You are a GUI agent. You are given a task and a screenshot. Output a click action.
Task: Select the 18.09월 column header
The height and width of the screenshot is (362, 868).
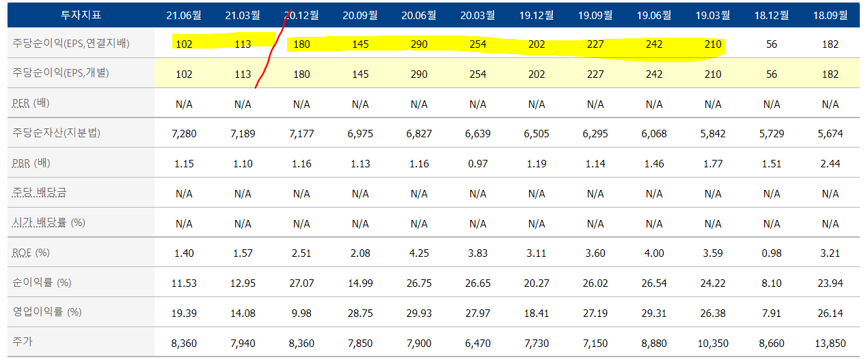click(830, 14)
